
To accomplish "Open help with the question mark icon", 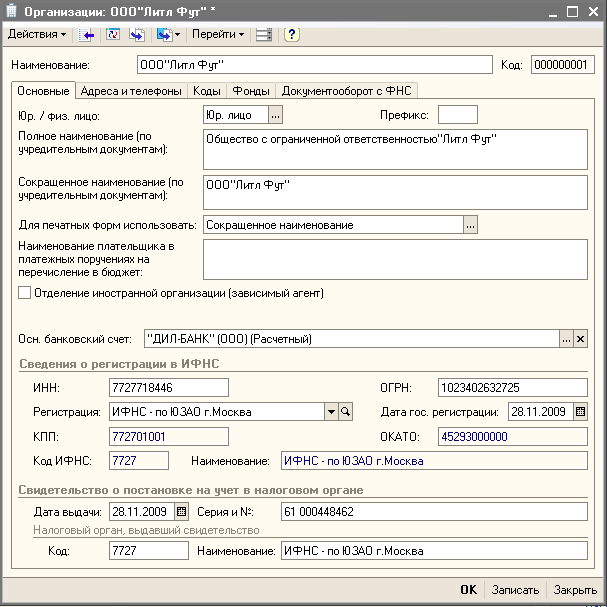I will tap(291, 34).
